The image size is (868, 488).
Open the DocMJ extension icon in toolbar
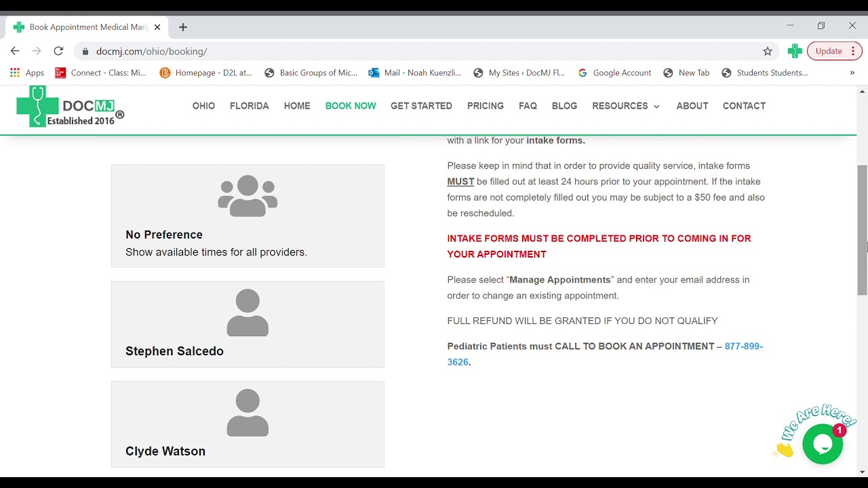pos(795,51)
